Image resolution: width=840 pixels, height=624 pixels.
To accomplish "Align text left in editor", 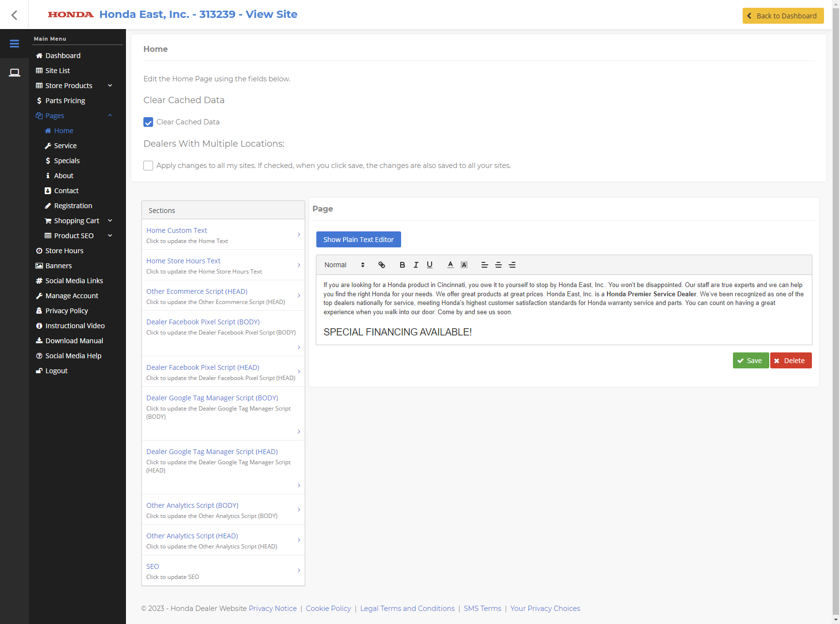I will [x=484, y=265].
